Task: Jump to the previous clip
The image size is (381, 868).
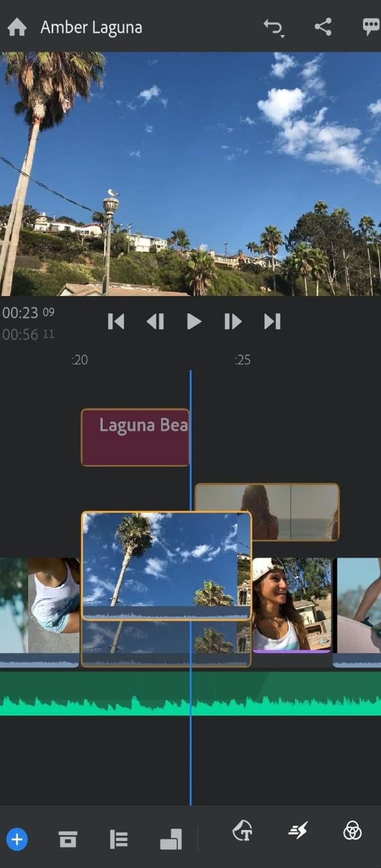Action: tap(116, 321)
